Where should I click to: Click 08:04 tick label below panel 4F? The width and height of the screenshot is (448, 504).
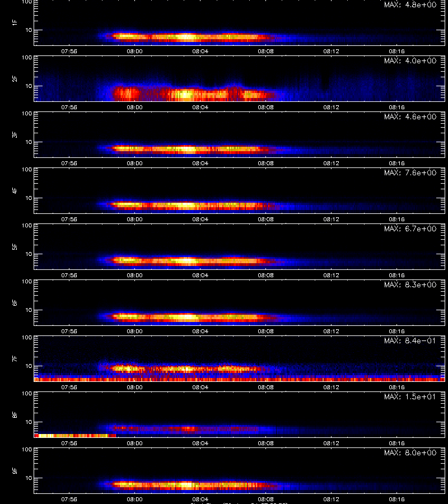(200, 219)
